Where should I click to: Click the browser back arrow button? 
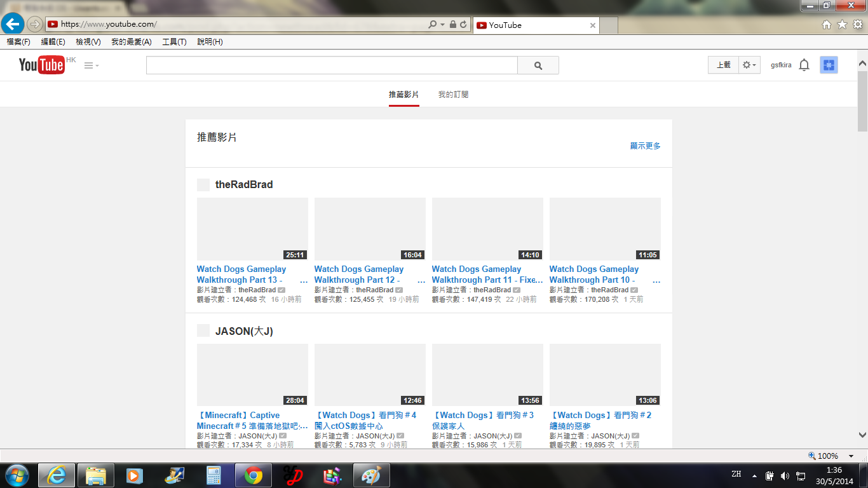pyautogui.click(x=13, y=24)
